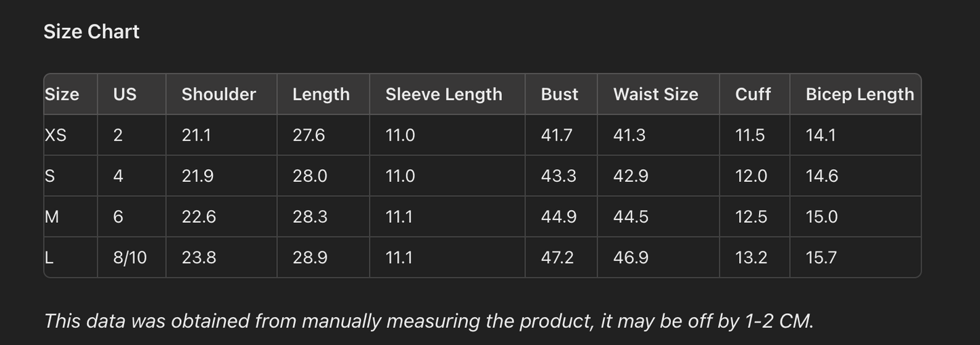This screenshot has height=345, width=980.
Task: Click the Waist Size column header
Action: (655, 94)
